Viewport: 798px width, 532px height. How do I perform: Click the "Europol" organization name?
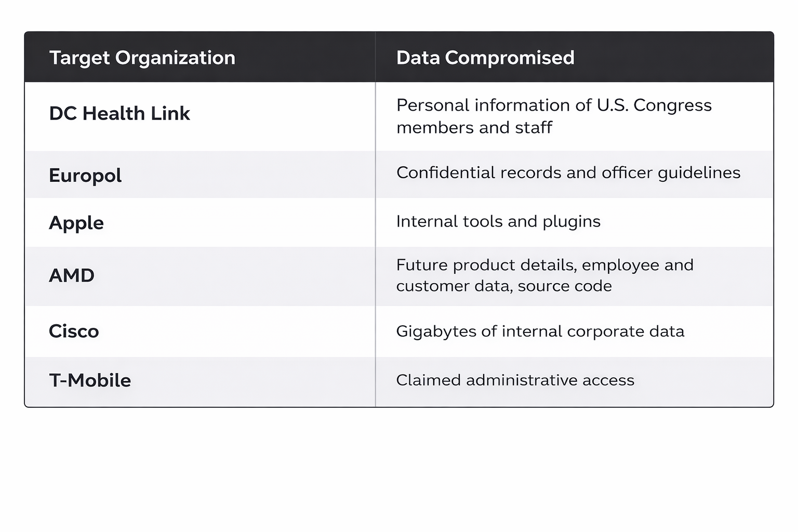pos(85,176)
